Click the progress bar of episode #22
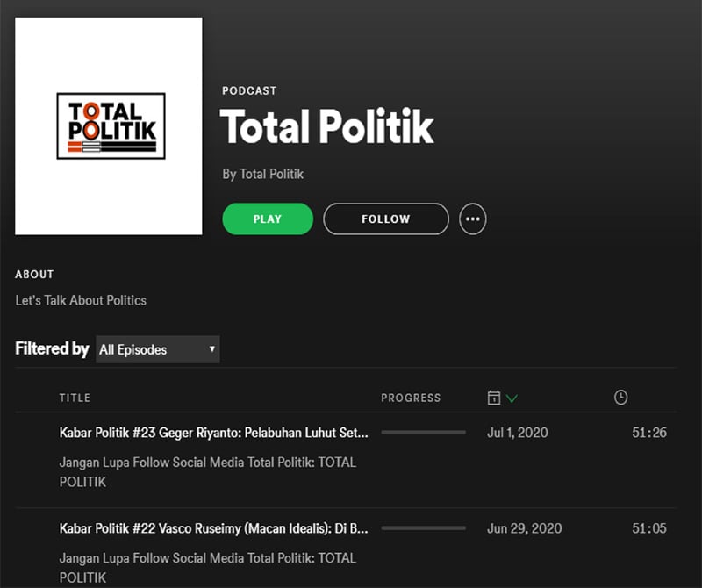Viewport: 702px width, 588px height. click(423, 528)
